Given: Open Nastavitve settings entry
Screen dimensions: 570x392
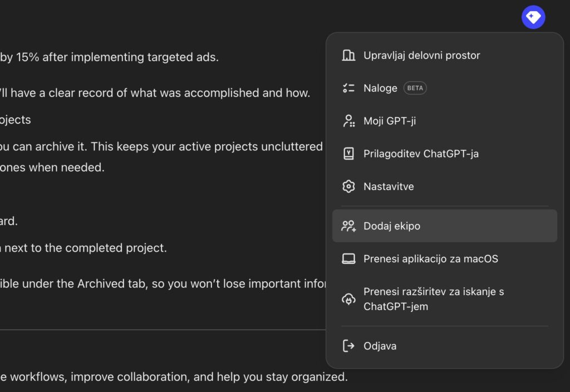Looking at the screenshot, I should (x=445, y=186).
